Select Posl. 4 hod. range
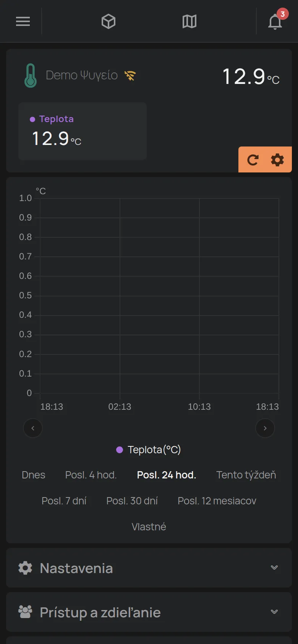Image resolution: width=298 pixels, height=644 pixels. (91, 475)
